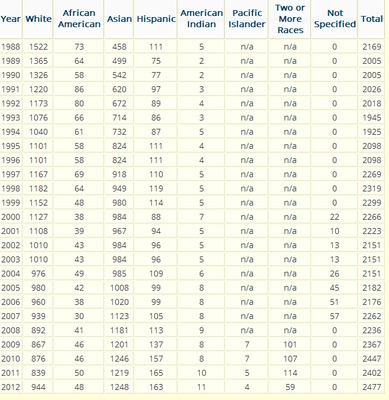
Task: Select Not Specified value 51
Action: 335,302
